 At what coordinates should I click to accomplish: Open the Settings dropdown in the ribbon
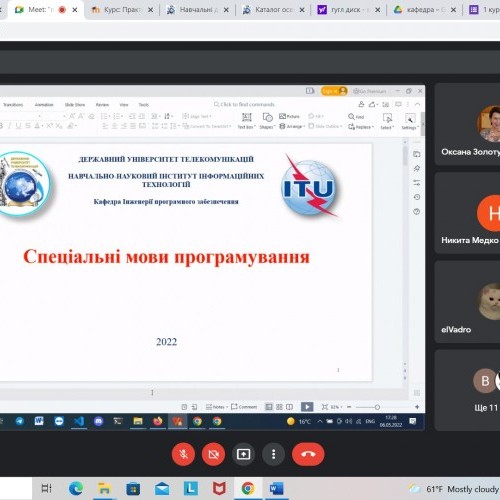pos(410,121)
